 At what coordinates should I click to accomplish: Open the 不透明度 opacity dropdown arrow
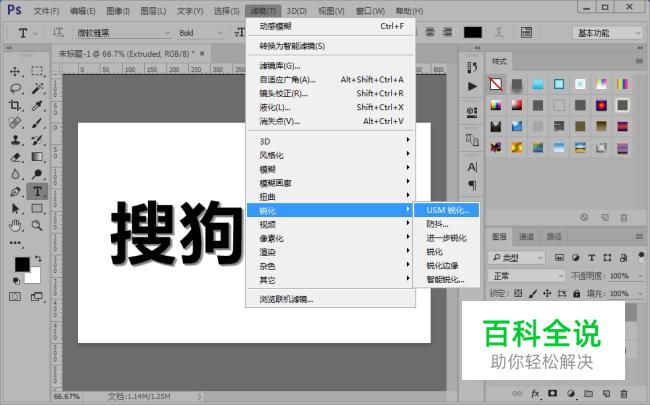click(641, 276)
